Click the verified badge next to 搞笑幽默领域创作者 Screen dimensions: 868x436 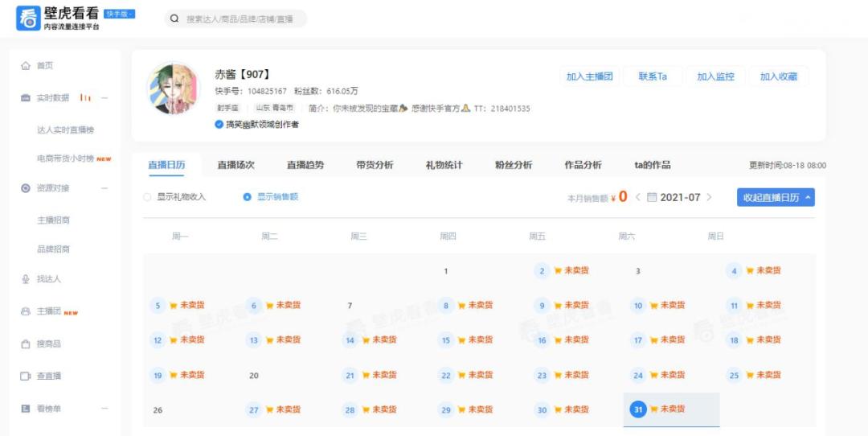[219, 125]
